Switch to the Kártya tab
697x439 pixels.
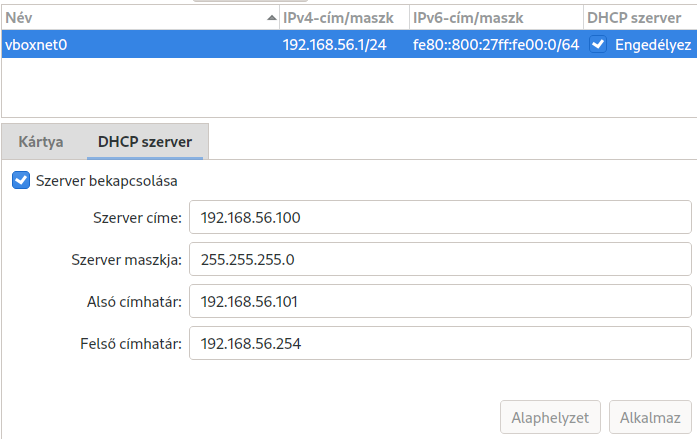pos(40,142)
